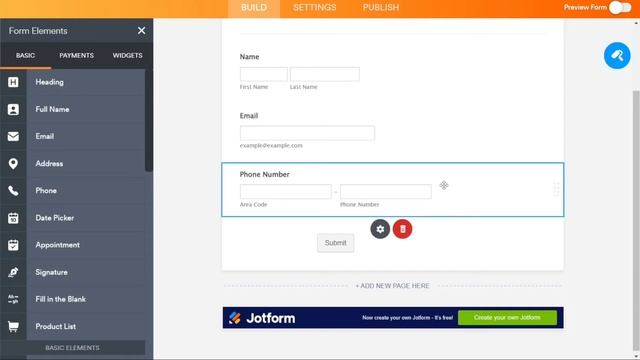Close the Form Elements panel
Screen dimensions: 640x360
click(x=142, y=31)
